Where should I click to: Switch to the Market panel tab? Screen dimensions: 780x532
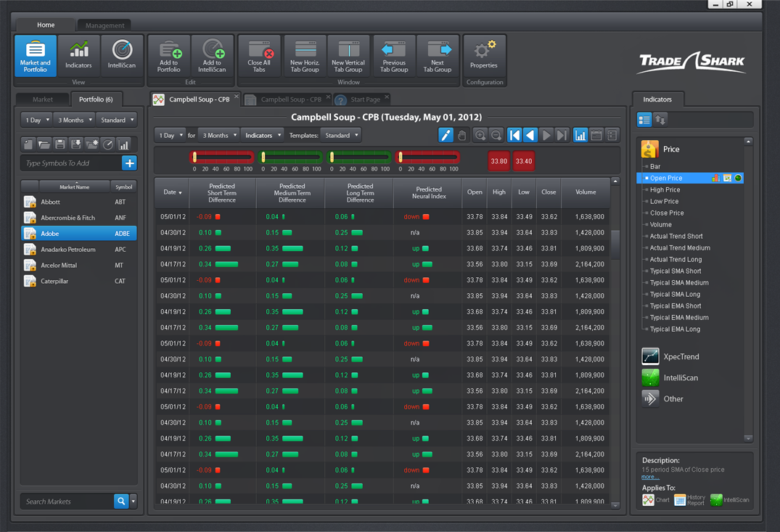pos(43,99)
